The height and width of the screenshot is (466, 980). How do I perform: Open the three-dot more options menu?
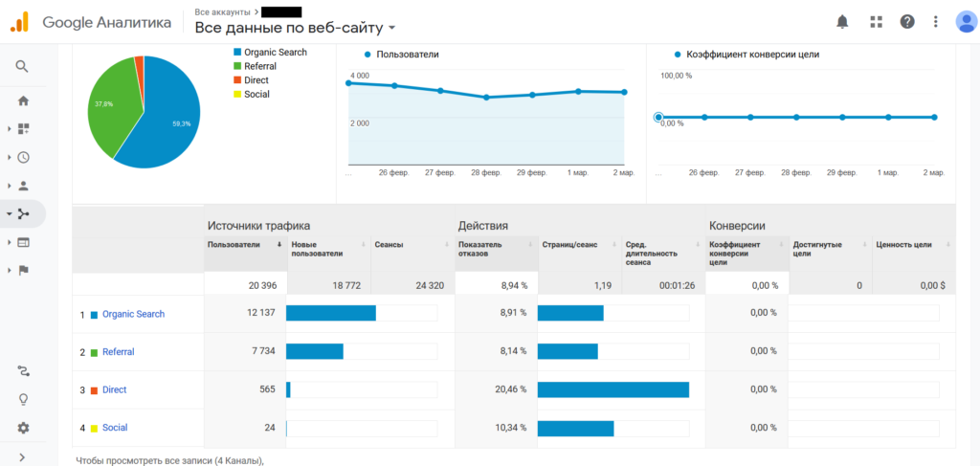coord(938,21)
